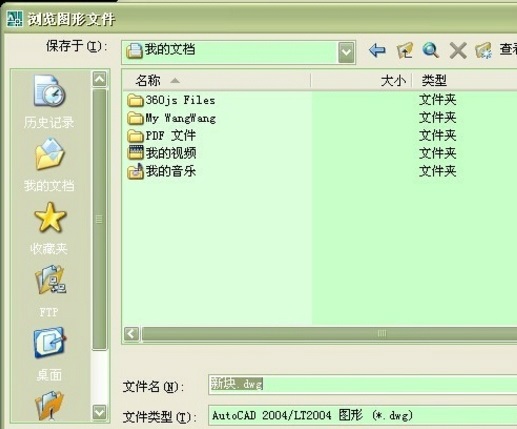Click 文件夹 type cell of 360js Files
This screenshot has width=517, height=429.
[437, 100]
